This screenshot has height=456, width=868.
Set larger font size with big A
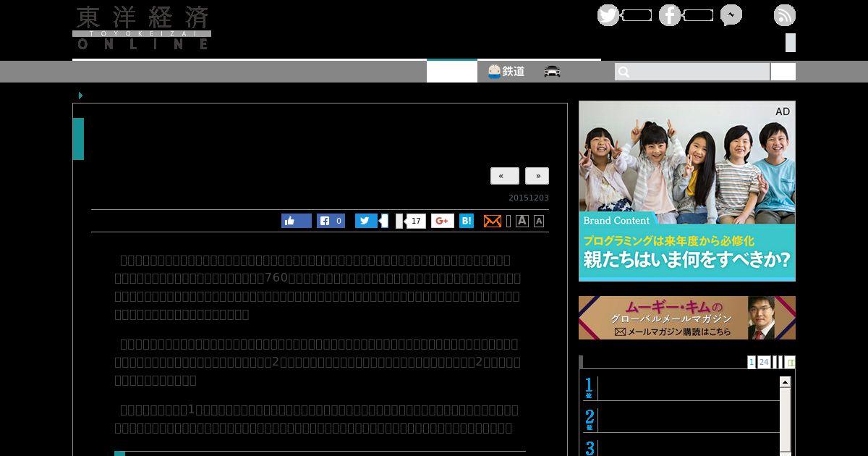(522, 221)
